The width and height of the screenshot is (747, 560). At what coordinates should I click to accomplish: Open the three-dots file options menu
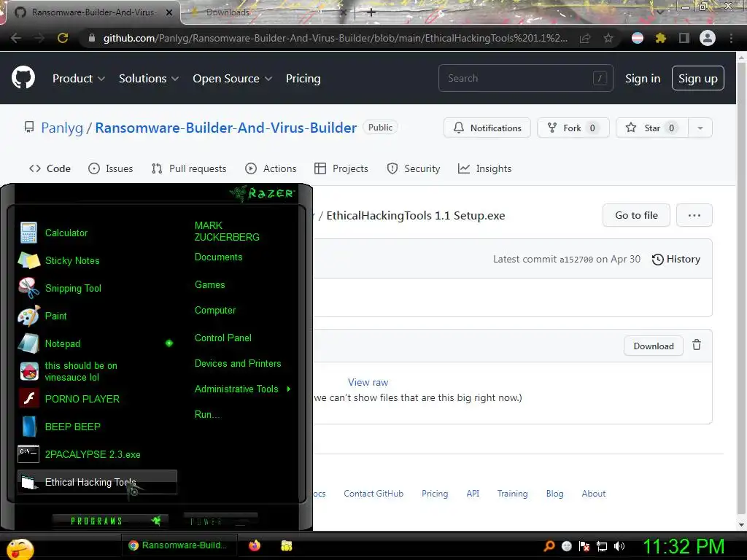pyautogui.click(x=694, y=215)
